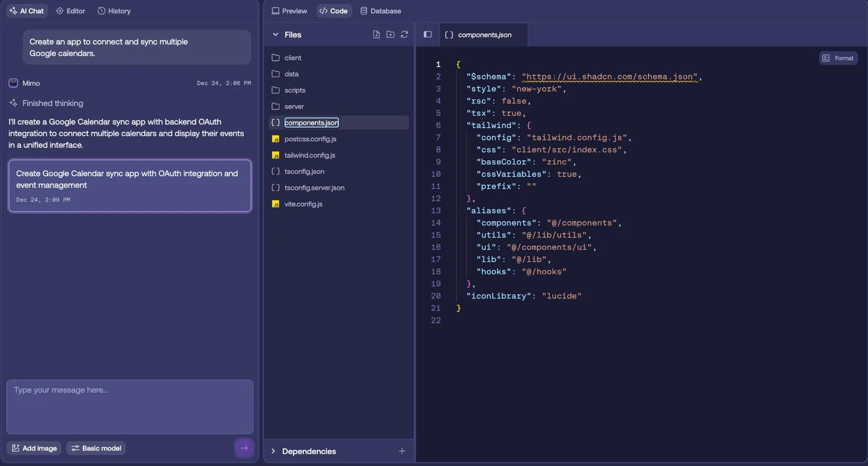Send the chat message with arrow button
This screenshot has width=868, height=466.
244,448
